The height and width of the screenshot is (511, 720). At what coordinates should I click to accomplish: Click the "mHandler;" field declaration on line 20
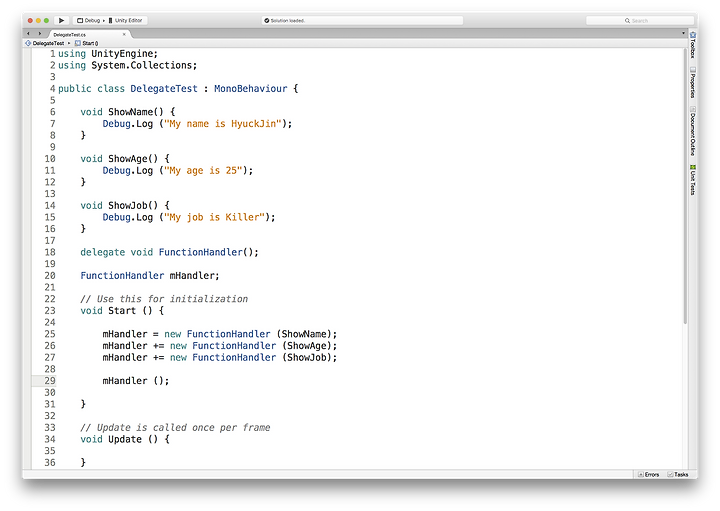point(195,275)
